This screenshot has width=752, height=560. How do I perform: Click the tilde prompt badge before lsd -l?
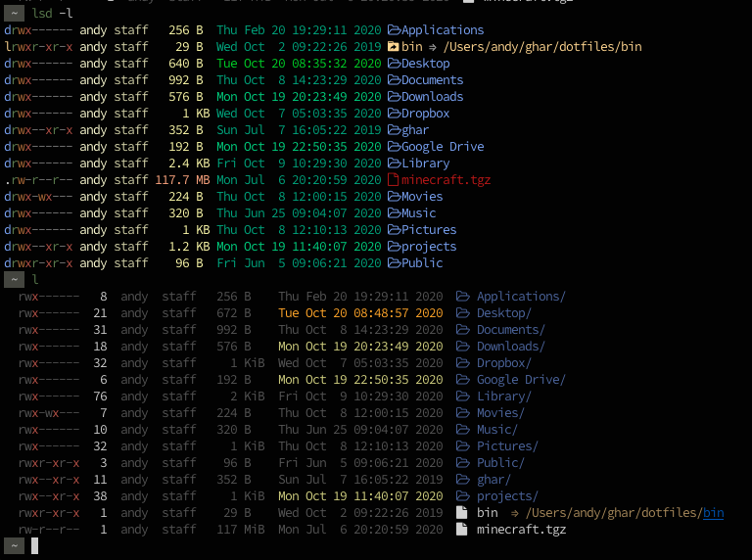point(15,13)
